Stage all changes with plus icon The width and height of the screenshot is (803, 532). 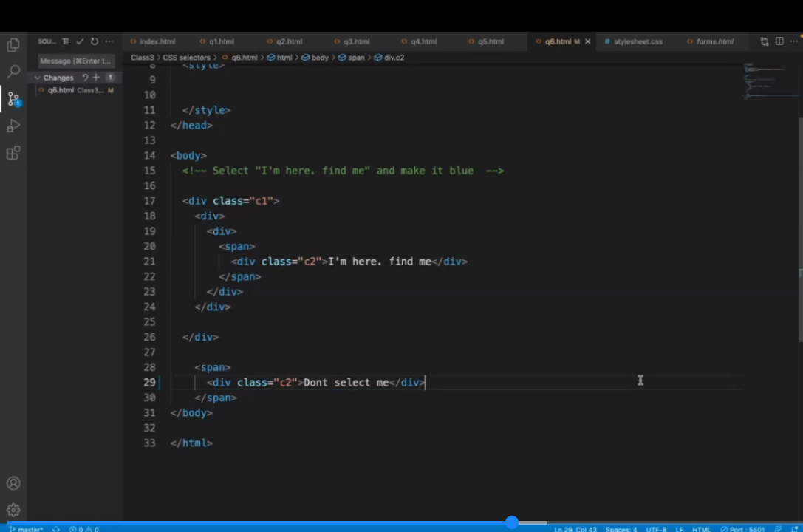coord(96,78)
